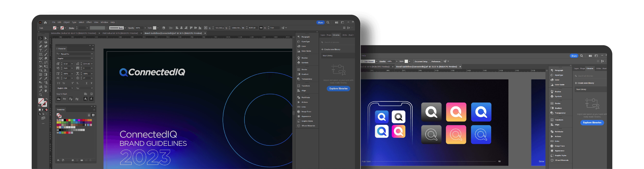The height and width of the screenshot is (169, 644).
Task: Open Recolor Artwork color wheel icon
Action: pos(163,28)
